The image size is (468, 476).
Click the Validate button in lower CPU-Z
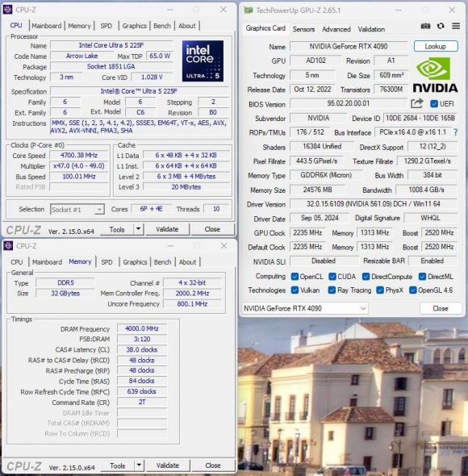(168, 465)
